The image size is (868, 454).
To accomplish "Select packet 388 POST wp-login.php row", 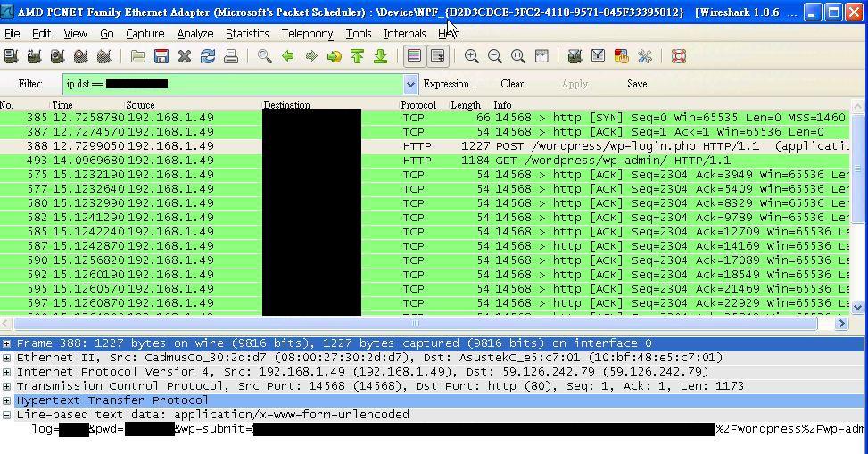I will [x=425, y=146].
